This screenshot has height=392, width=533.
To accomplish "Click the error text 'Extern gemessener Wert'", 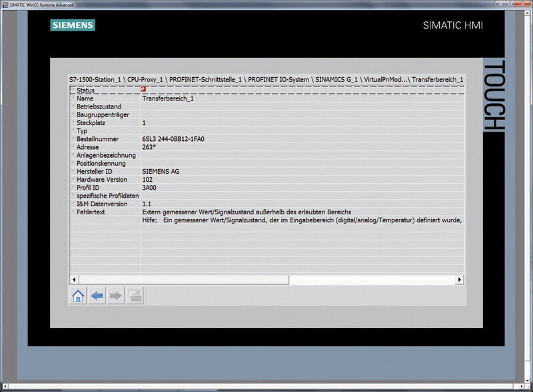I will (x=247, y=212).
